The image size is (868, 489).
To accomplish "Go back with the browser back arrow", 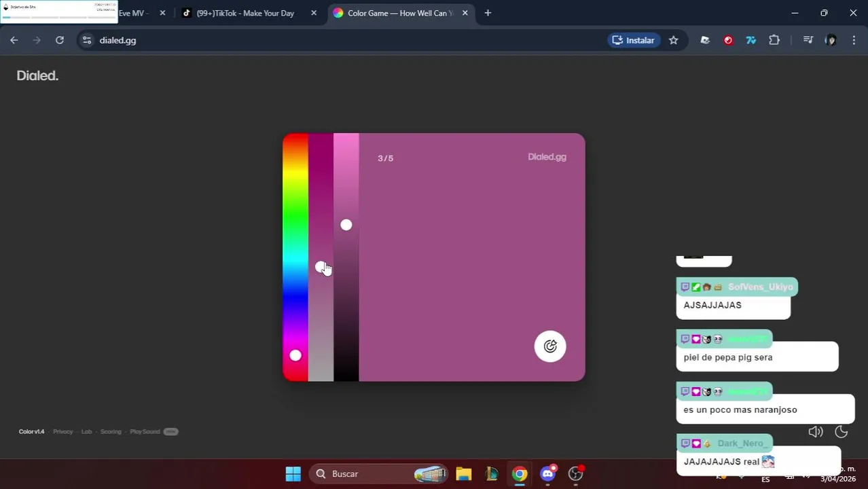I will (x=14, y=40).
